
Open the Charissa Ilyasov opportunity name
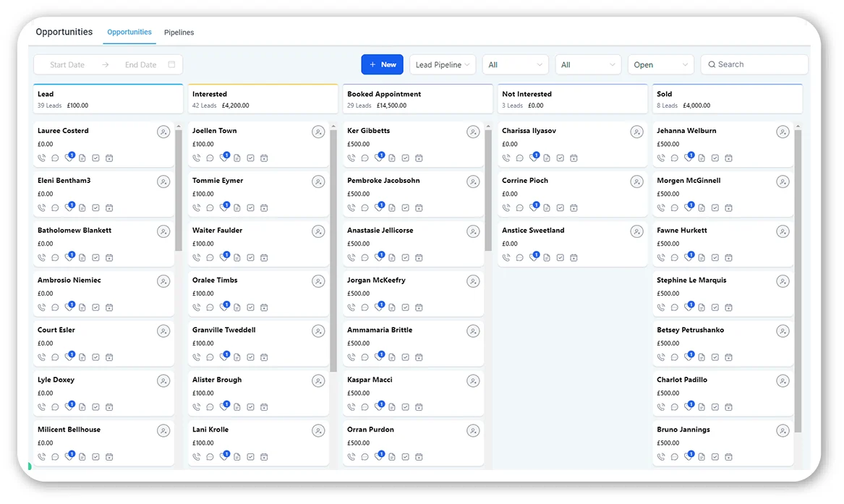529,131
